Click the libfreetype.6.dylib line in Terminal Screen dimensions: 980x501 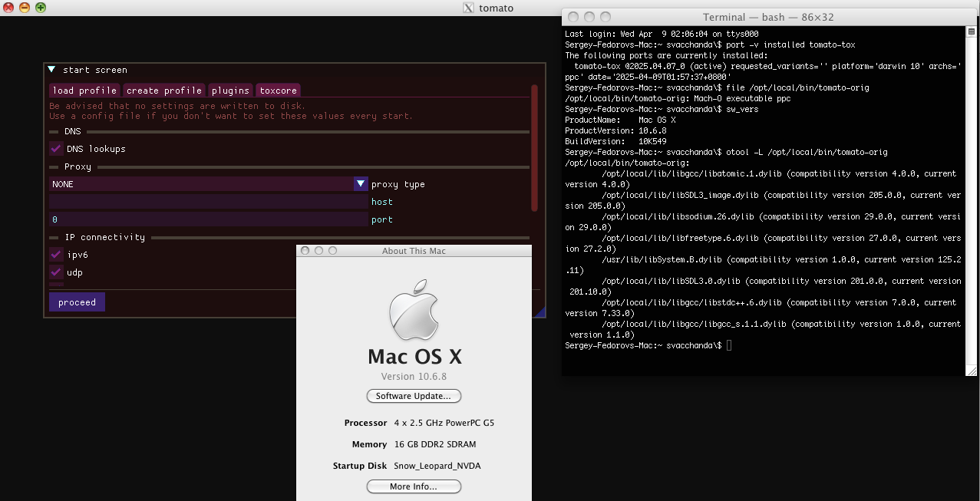tap(763, 243)
